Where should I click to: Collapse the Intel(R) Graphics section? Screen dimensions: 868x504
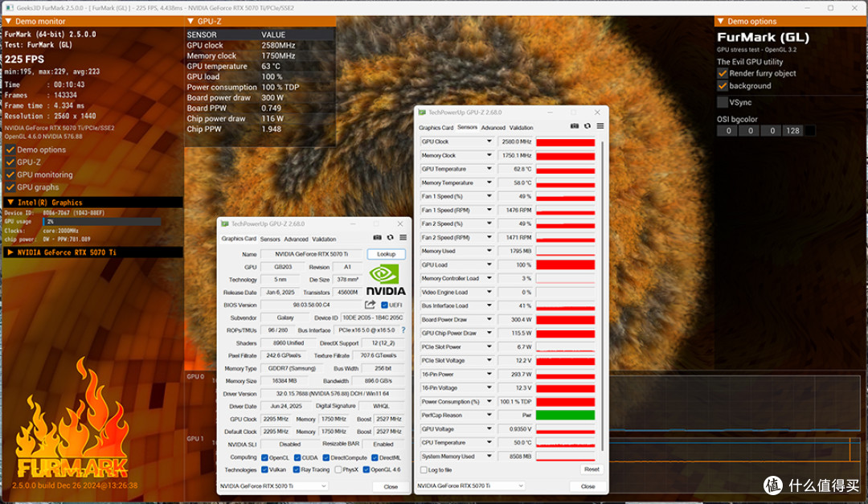(x=10, y=202)
